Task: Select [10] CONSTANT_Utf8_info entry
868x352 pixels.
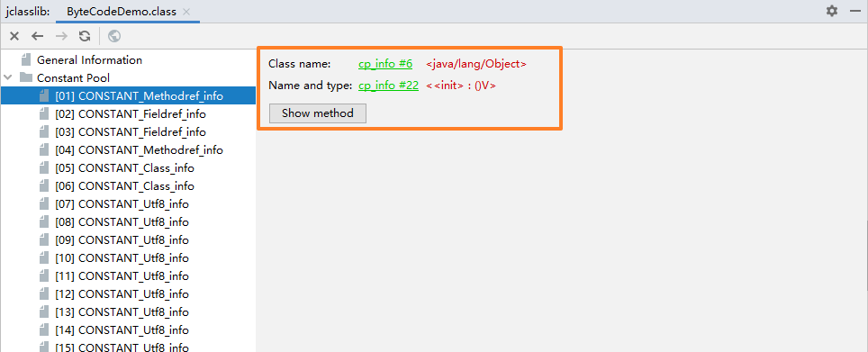Action: (x=122, y=257)
